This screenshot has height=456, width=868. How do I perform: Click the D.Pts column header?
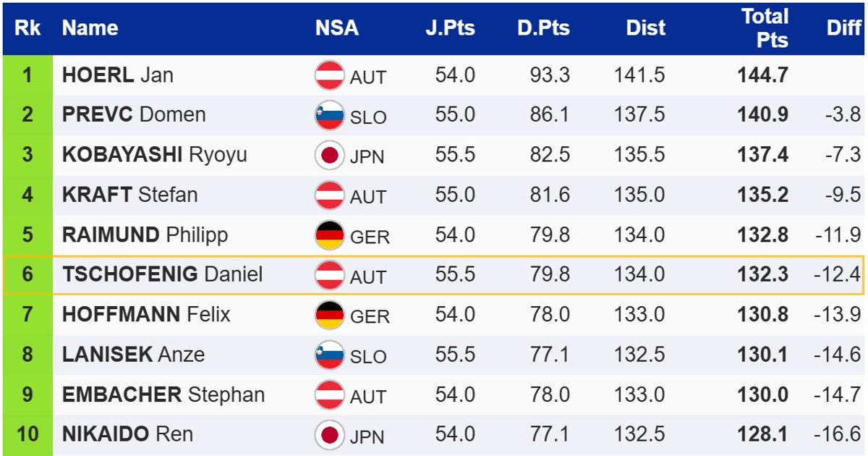[x=543, y=28]
